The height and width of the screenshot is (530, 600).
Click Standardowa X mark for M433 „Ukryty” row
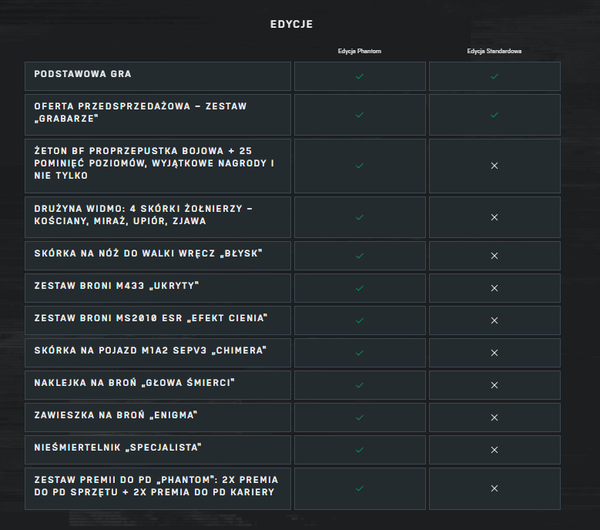click(x=494, y=288)
